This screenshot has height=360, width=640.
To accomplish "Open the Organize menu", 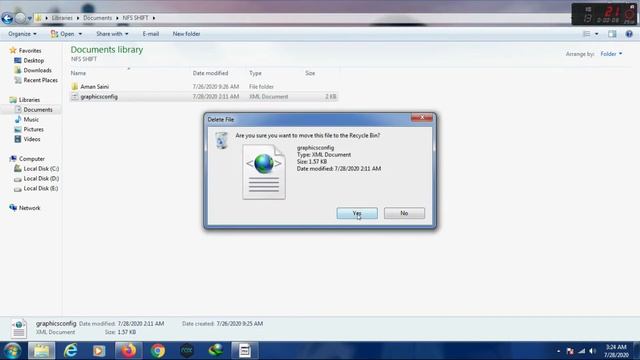I will [22, 34].
